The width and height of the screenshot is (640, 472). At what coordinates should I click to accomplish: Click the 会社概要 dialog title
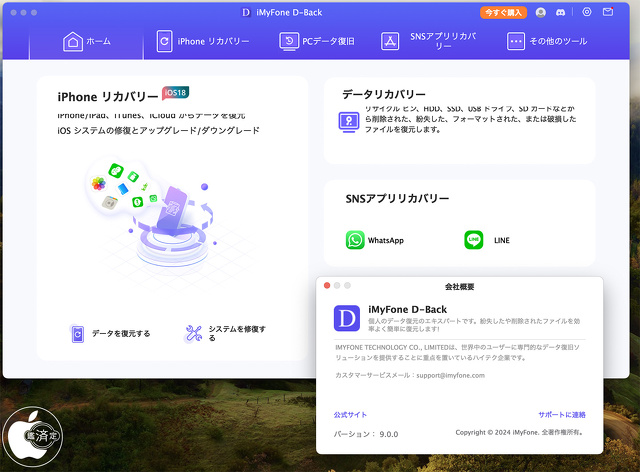459,287
